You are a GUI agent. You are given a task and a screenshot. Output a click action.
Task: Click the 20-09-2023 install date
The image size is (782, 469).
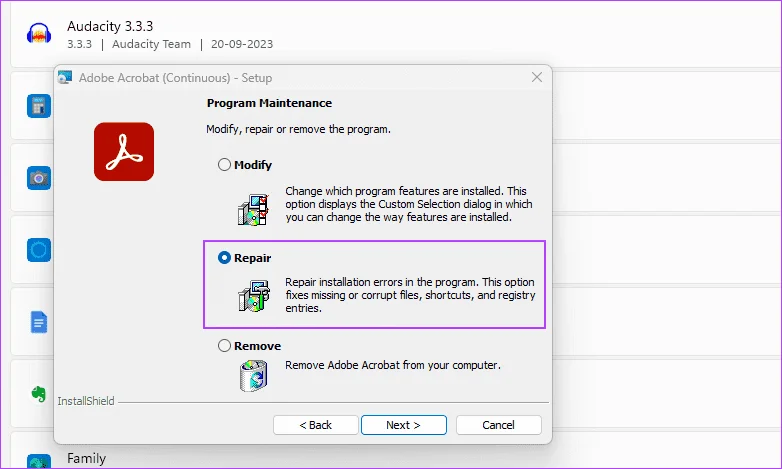(242, 44)
